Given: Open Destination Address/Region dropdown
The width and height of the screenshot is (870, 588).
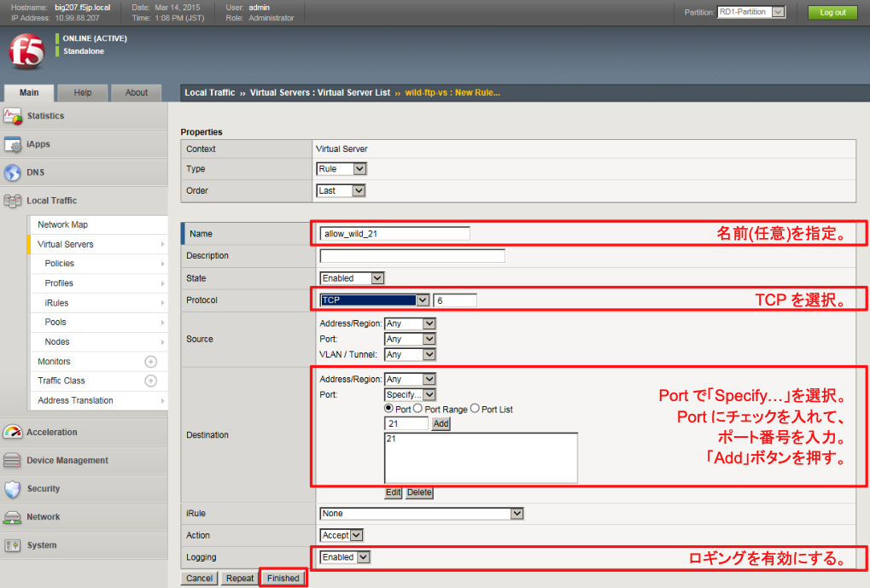Looking at the screenshot, I should click(x=410, y=380).
